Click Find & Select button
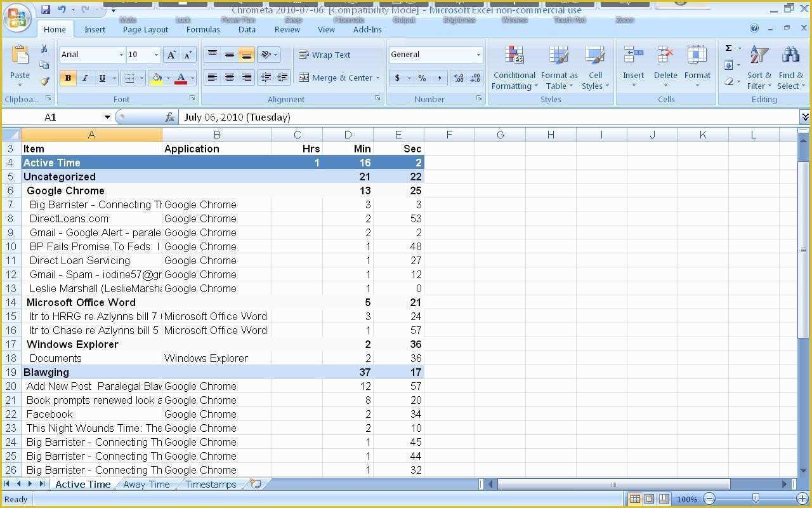 (790, 68)
